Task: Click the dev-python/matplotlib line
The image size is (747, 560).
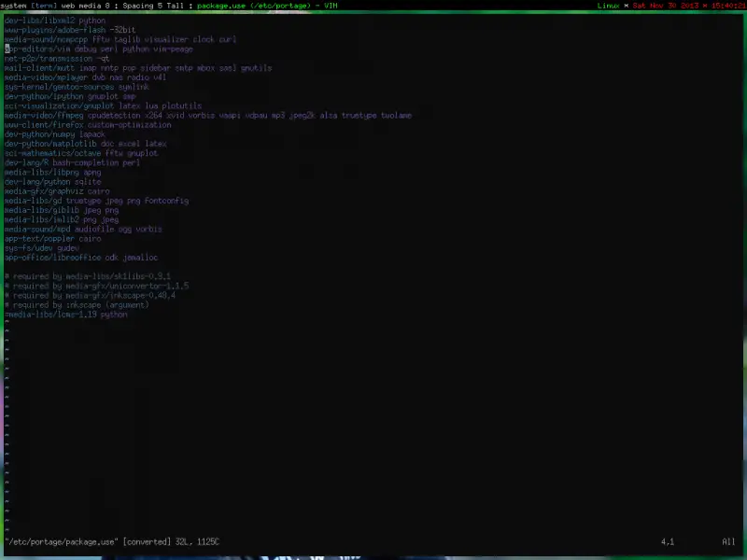Action: coord(85,144)
